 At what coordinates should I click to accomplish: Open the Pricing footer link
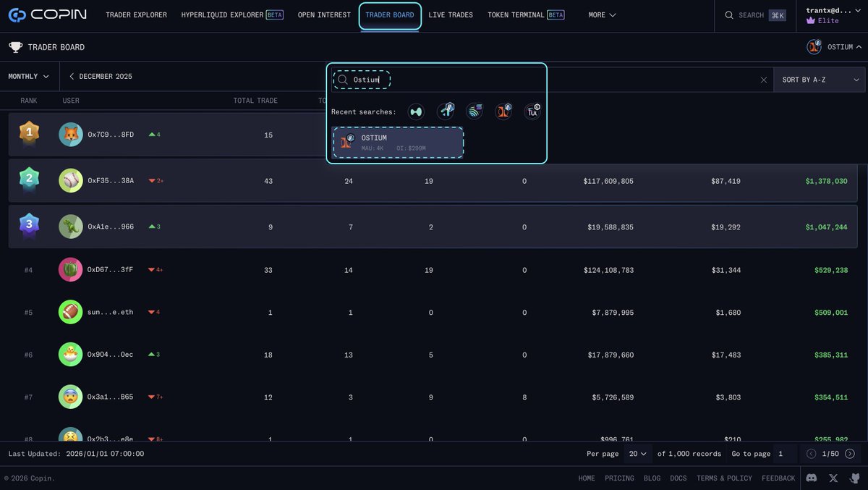[x=619, y=478]
